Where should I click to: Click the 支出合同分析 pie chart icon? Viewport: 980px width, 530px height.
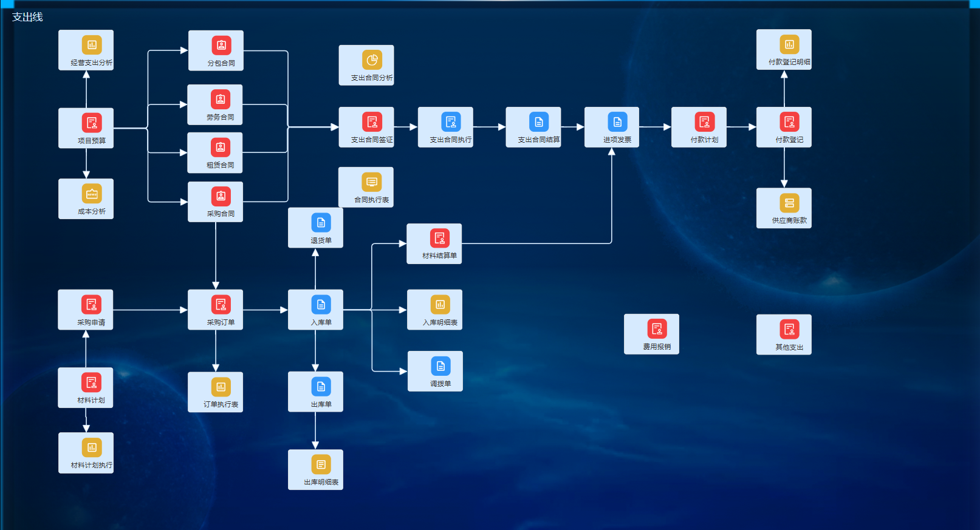click(x=372, y=59)
